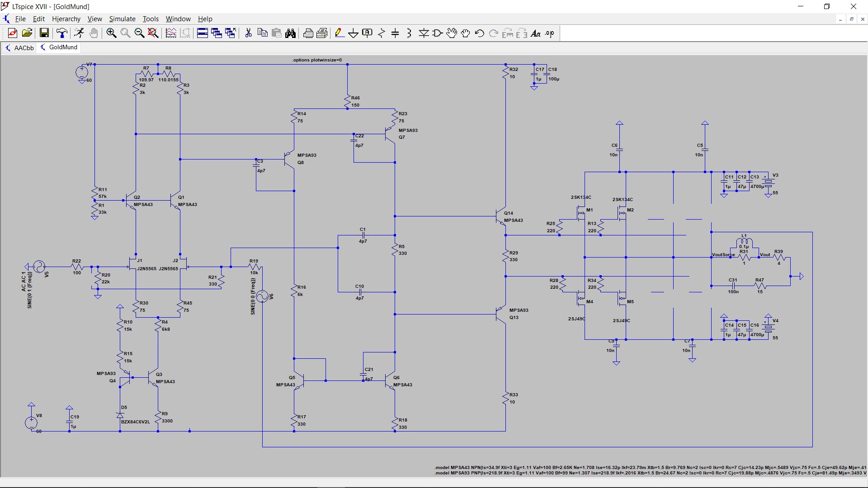868x488 pixels.
Task: Open a file with the folder icon
Action: 27,33
